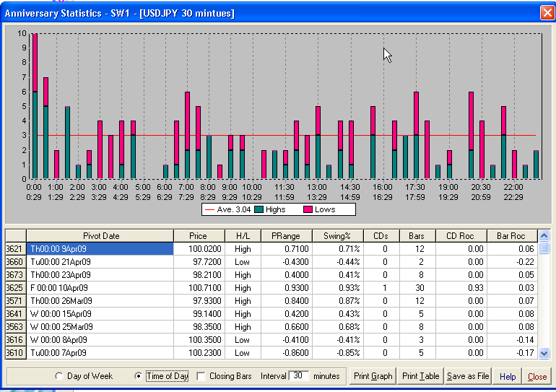
Task: Click the Swing% column header
Action: coord(336,235)
